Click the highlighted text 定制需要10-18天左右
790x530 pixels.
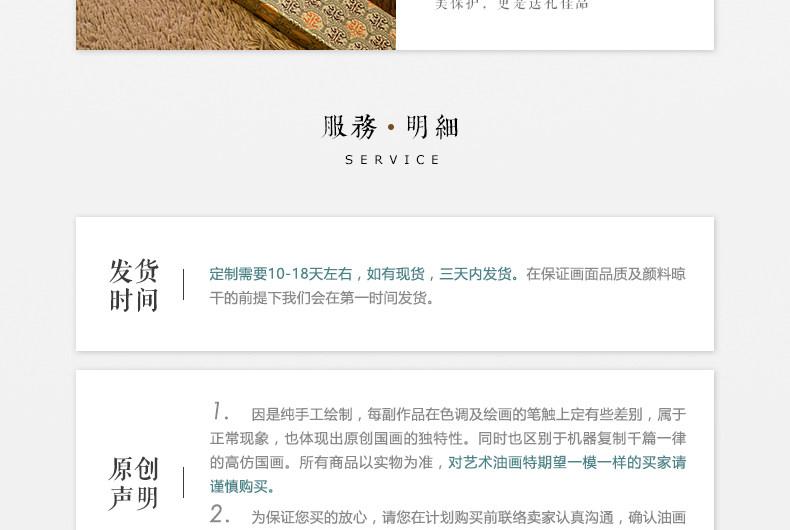click(281, 274)
